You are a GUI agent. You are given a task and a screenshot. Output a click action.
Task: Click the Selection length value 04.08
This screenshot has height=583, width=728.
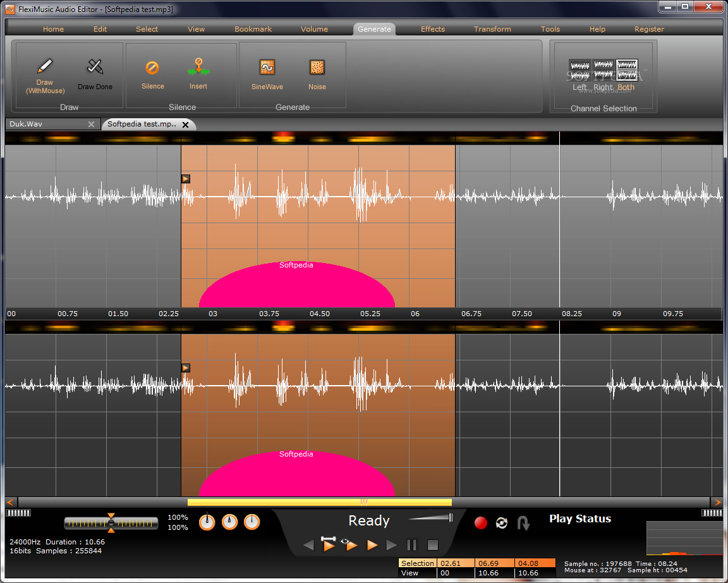(535, 563)
